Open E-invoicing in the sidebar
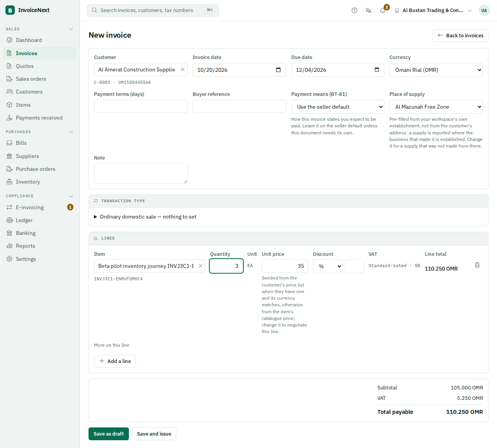Screen dimensions: 497x448 coord(40,207)
